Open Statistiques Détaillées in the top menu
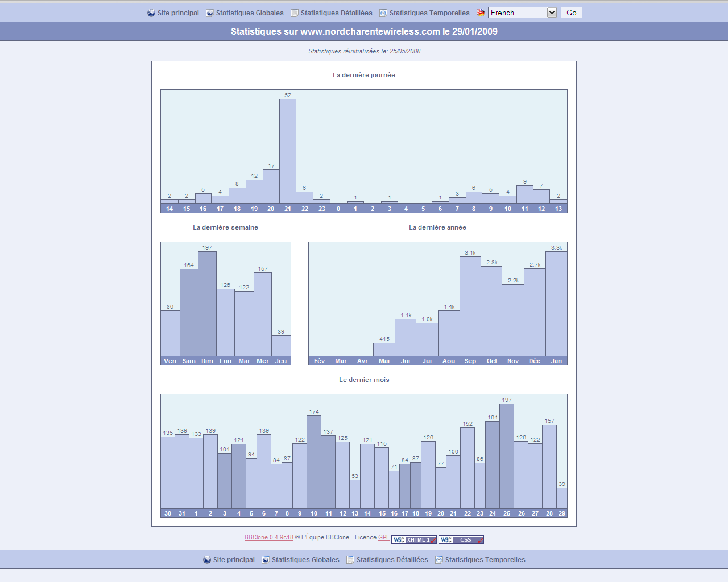This screenshot has height=582, width=728. [336, 13]
